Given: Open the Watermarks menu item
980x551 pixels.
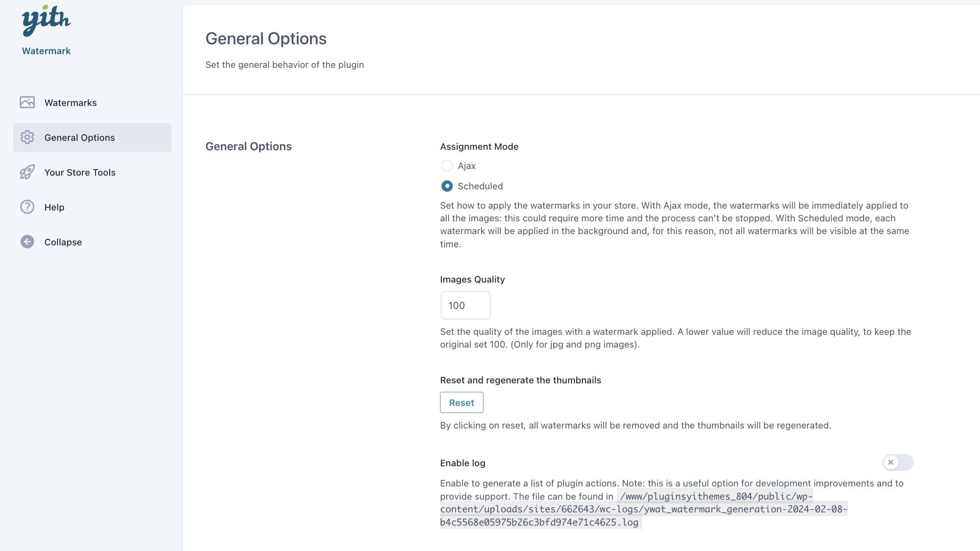Looking at the screenshot, I should tap(70, 103).
